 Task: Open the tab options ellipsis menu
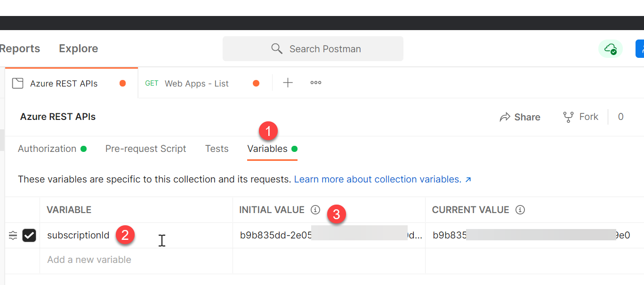(316, 83)
